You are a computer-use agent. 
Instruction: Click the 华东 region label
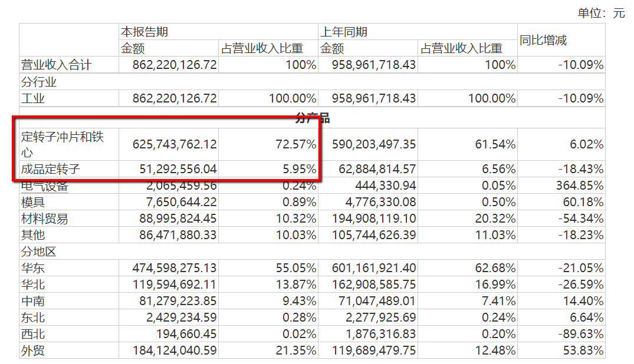pos(33,268)
